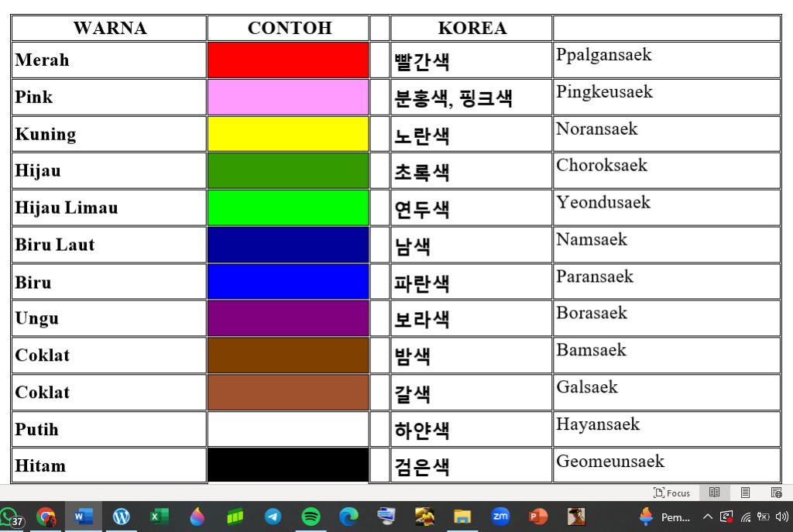Screen dimensions: 793x532
Task: Open Zoom app in taskbar
Action: (500, 517)
